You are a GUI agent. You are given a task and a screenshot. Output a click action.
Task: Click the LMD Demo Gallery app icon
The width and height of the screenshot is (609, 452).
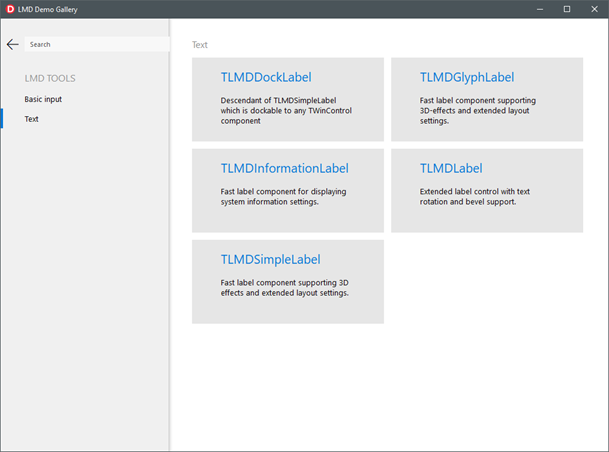pyautogui.click(x=10, y=9)
